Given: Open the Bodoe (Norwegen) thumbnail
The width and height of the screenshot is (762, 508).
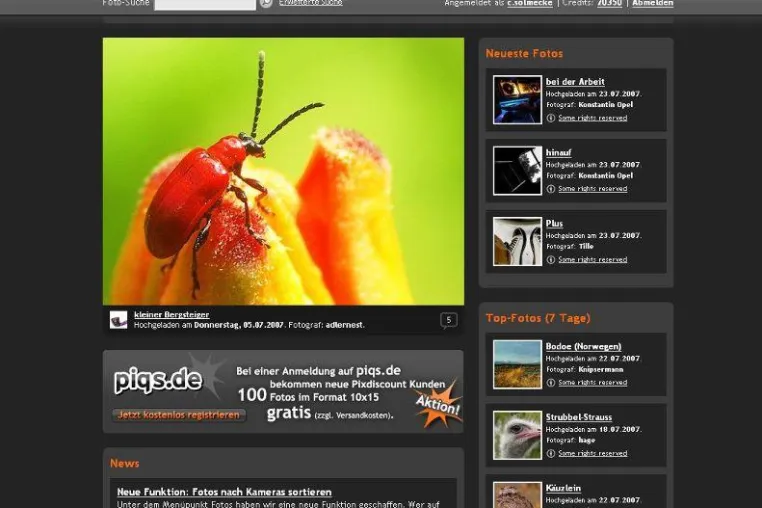Looking at the screenshot, I should click(x=517, y=365).
